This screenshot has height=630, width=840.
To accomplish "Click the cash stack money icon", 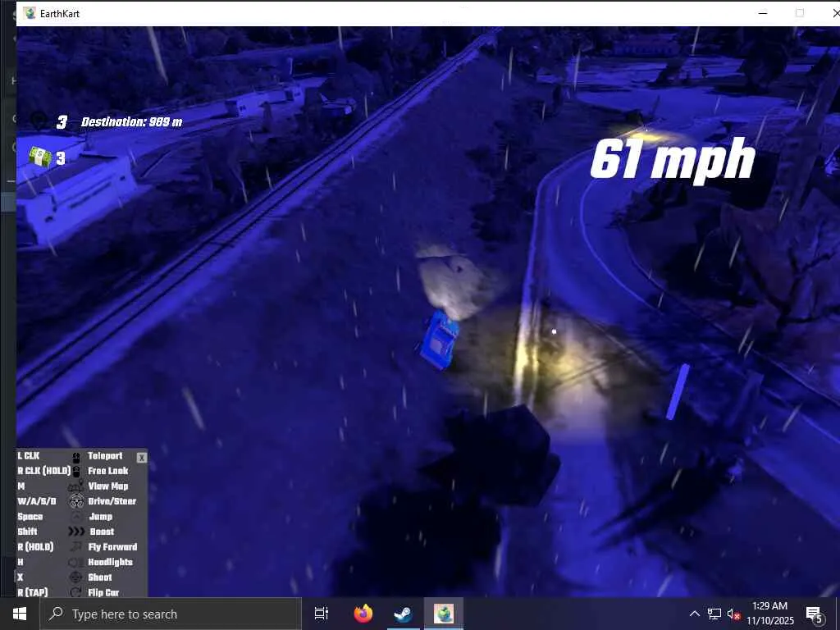I will 39,157.
